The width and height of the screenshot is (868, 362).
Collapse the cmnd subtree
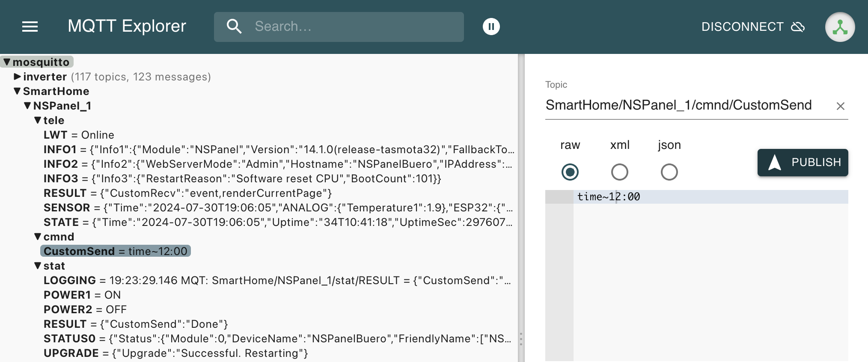(x=38, y=237)
